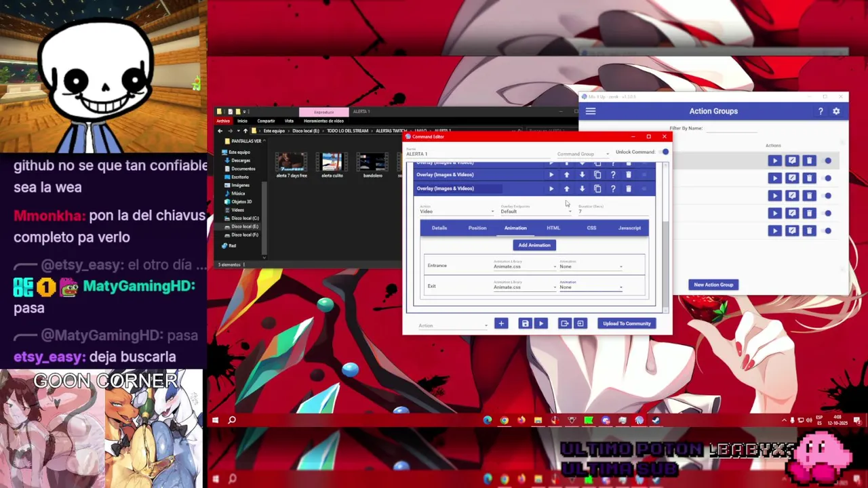
Task: Test-play the collapsed Overlay row above the expanded one
Action: 551,175
